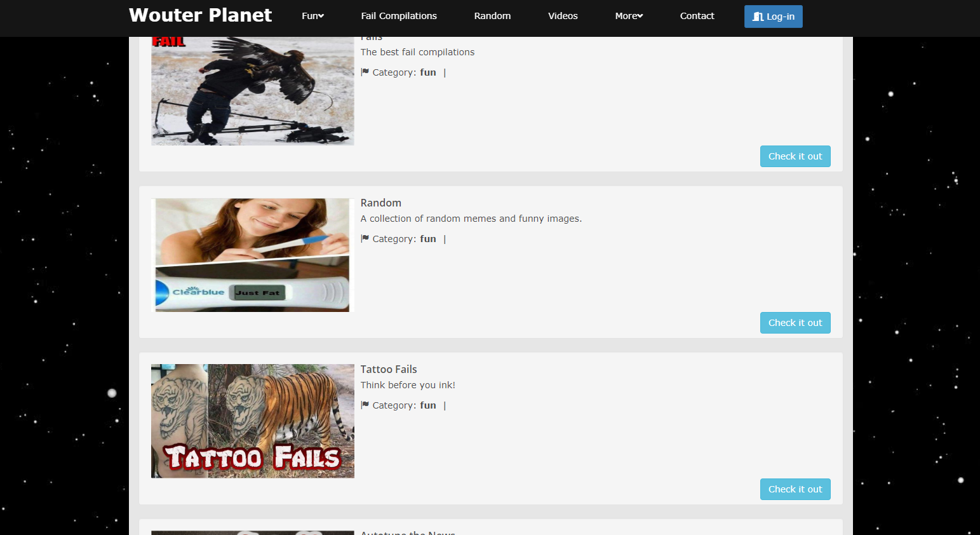980x535 pixels.
Task: Click the fun category link for Tattoo Fails
Action: tap(427, 405)
